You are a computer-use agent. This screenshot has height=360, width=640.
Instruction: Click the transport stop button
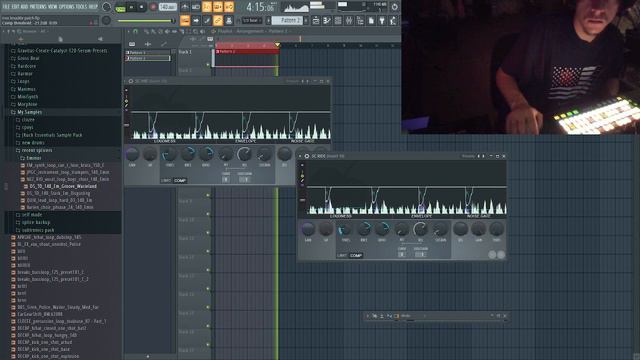coord(142,7)
